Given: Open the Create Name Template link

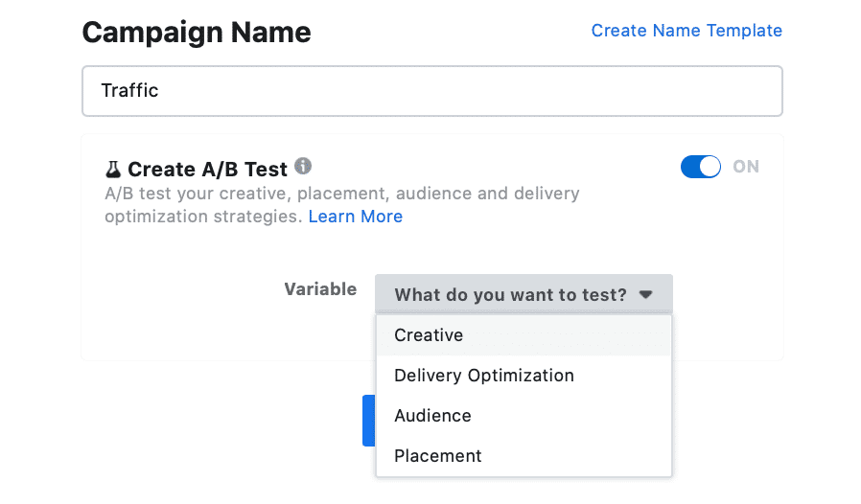Looking at the screenshot, I should point(686,31).
